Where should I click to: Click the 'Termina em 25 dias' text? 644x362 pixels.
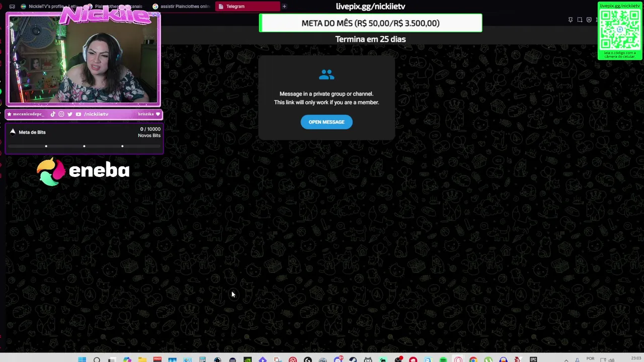point(370,39)
